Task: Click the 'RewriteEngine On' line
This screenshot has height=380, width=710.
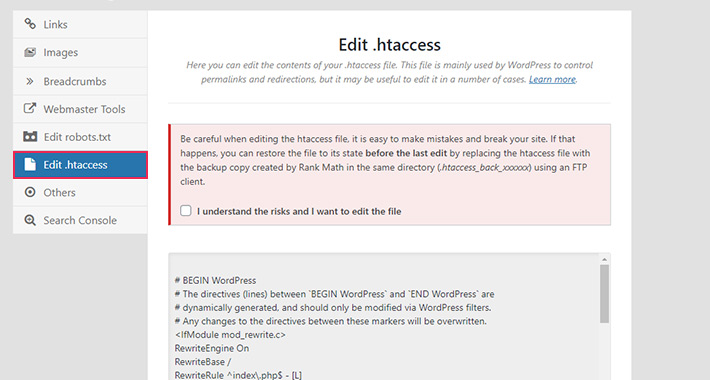Action: coord(212,348)
